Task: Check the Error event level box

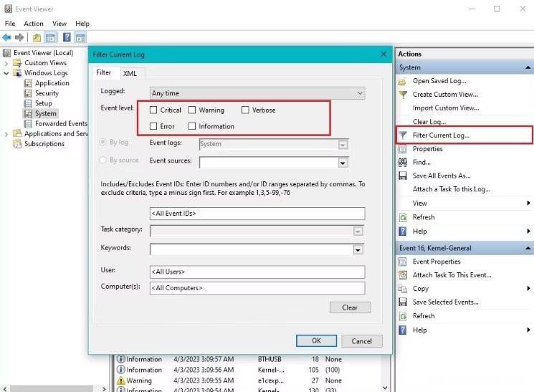Action: click(x=153, y=126)
